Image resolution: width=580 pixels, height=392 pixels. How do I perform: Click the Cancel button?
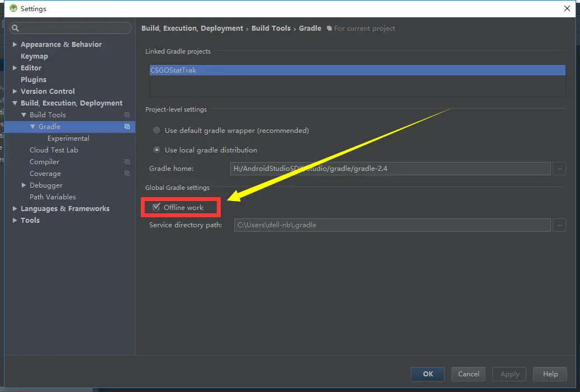pyautogui.click(x=469, y=374)
